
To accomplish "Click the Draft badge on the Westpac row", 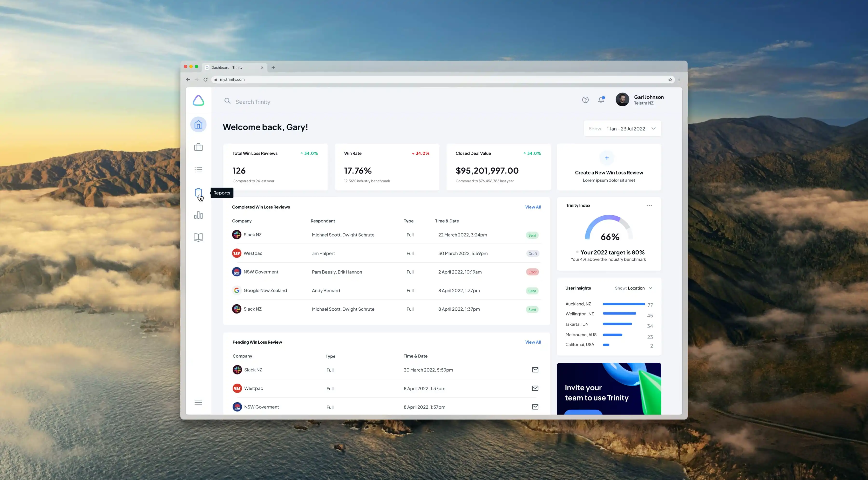I will click(x=532, y=254).
